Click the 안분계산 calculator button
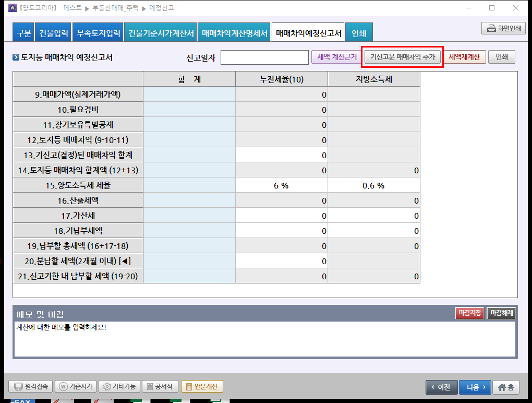 coord(202,387)
